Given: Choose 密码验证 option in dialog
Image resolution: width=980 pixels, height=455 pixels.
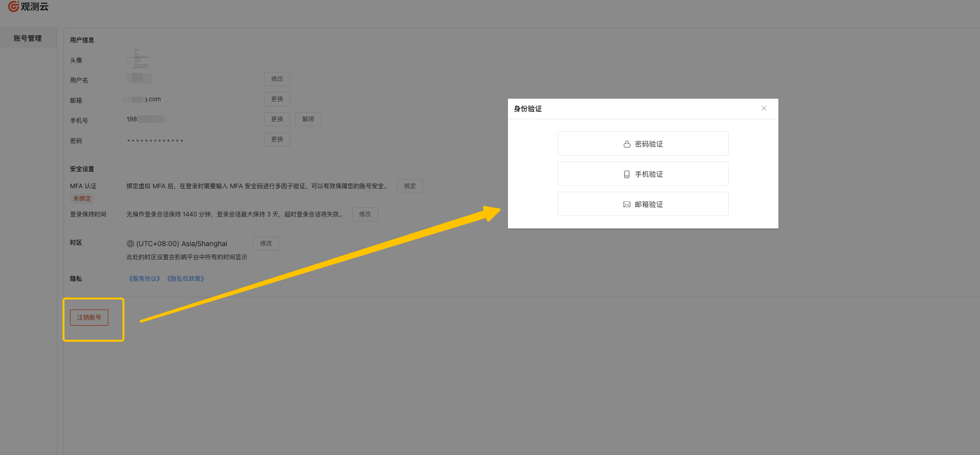Looking at the screenshot, I should [x=643, y=144].
